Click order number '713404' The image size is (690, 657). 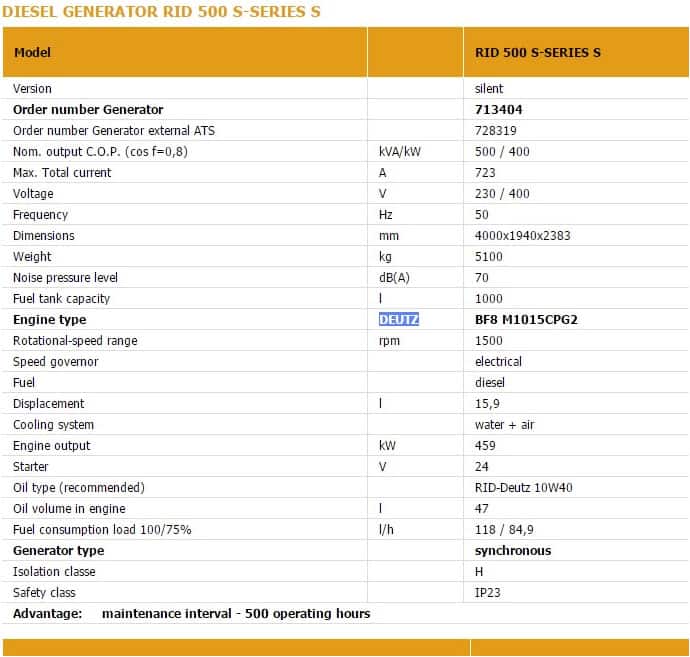coord(498,110)
